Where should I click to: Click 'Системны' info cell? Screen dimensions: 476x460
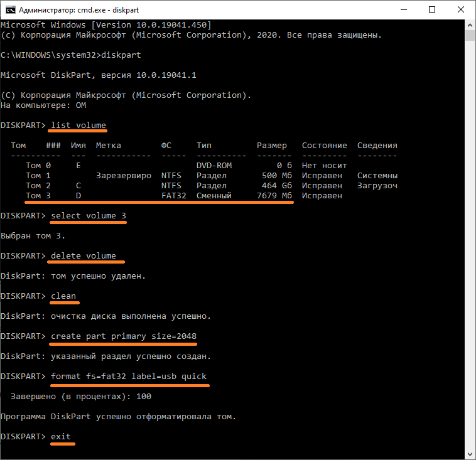(x=377, y=175)
